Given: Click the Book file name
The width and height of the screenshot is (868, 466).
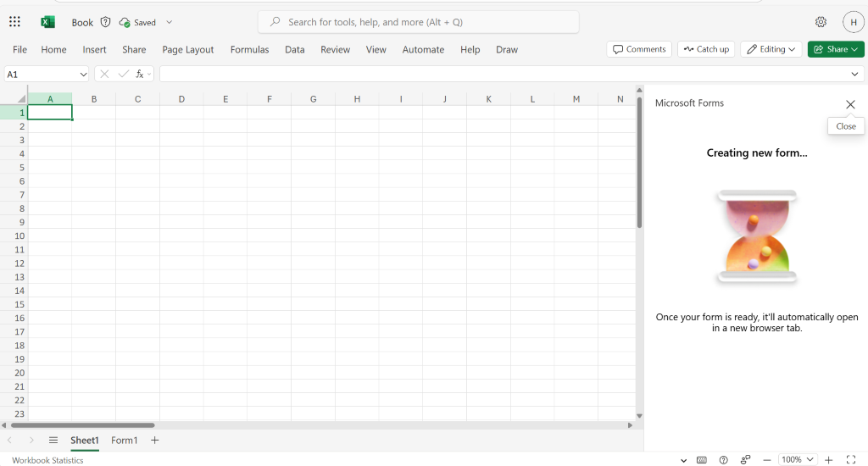Looking at the screenshot, I should (x=82, y=23).
